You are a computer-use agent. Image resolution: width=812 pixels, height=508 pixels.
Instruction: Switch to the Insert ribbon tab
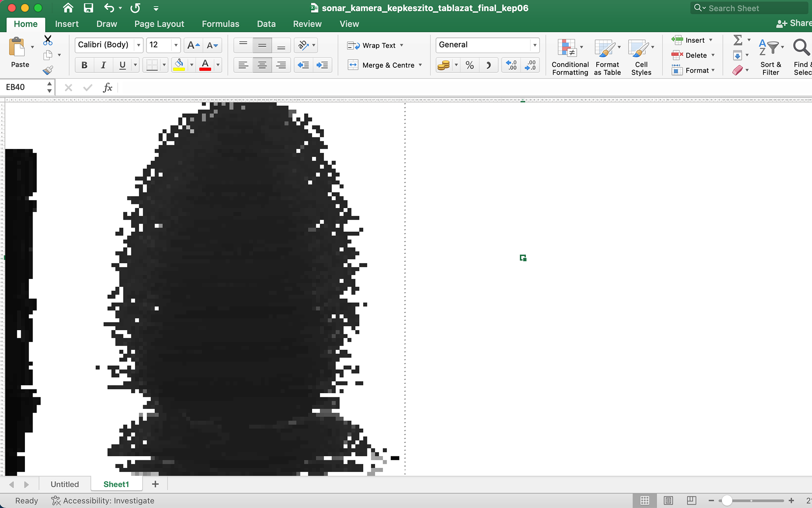click(67, 24)
